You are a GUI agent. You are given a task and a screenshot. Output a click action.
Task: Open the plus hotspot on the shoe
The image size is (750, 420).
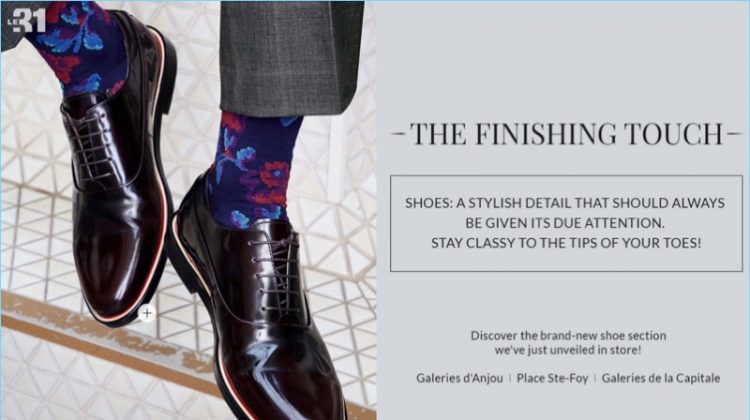point(147,313)
